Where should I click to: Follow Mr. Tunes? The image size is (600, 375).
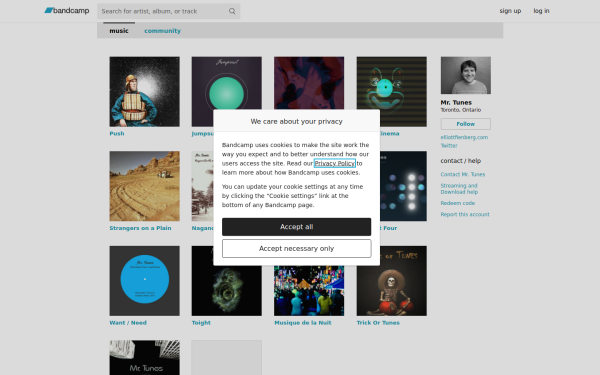[x=466, y=124]
